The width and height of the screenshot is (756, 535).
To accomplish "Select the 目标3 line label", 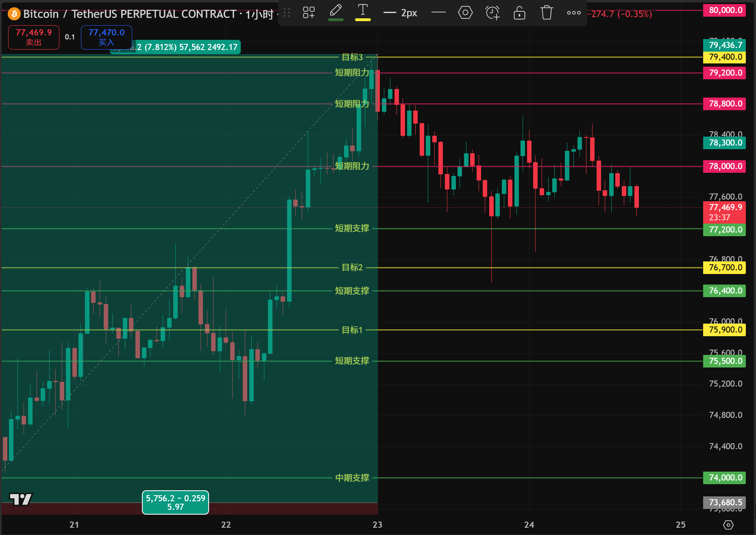I will pos(352,57).
